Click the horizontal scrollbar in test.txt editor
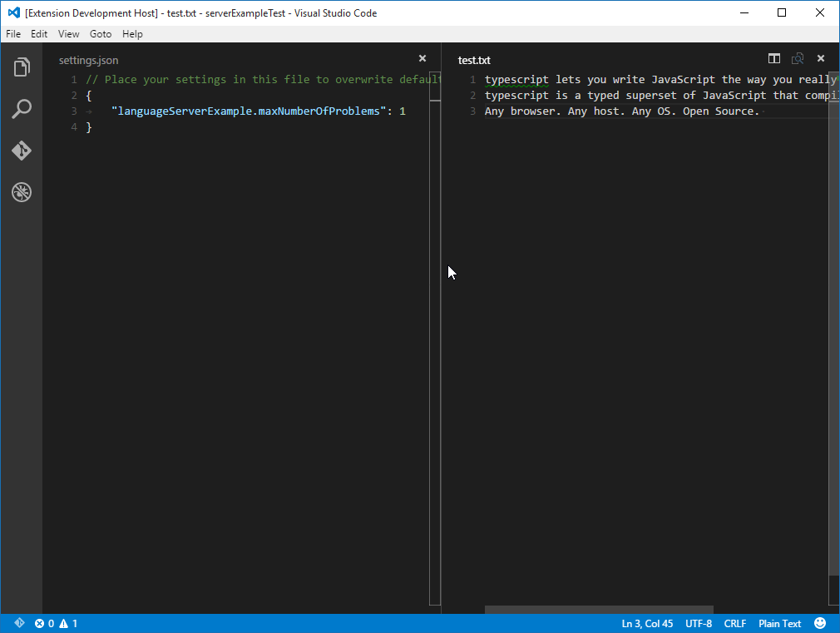This screenshot has width=840, height=633. (x=599, y=610)
